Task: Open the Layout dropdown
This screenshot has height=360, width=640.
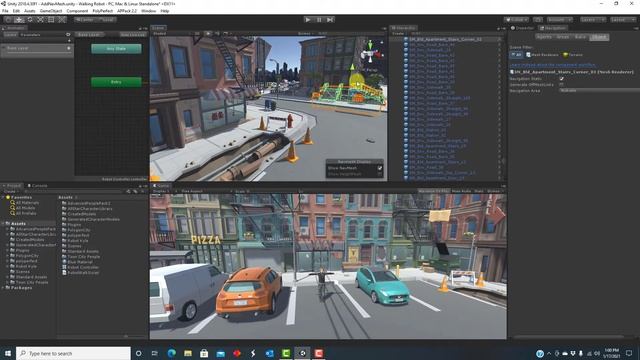Action: pos(622,20)
